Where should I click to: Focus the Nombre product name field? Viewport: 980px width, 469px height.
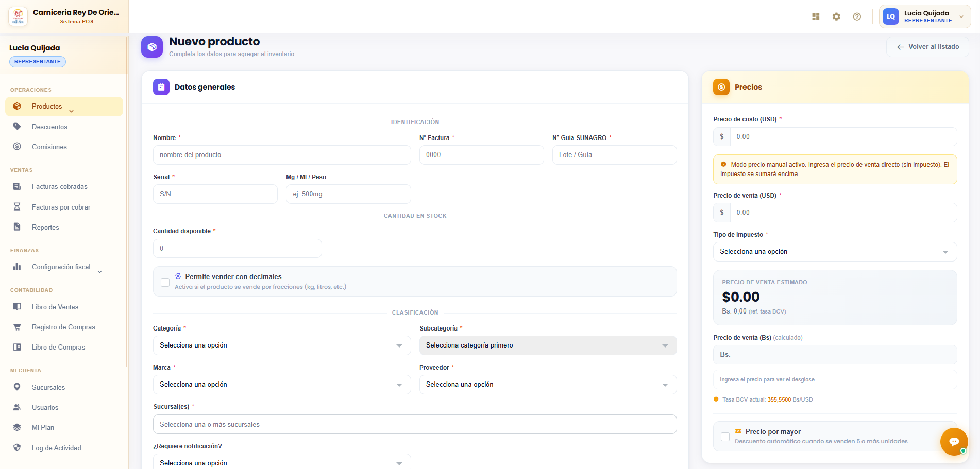(282, 155)
